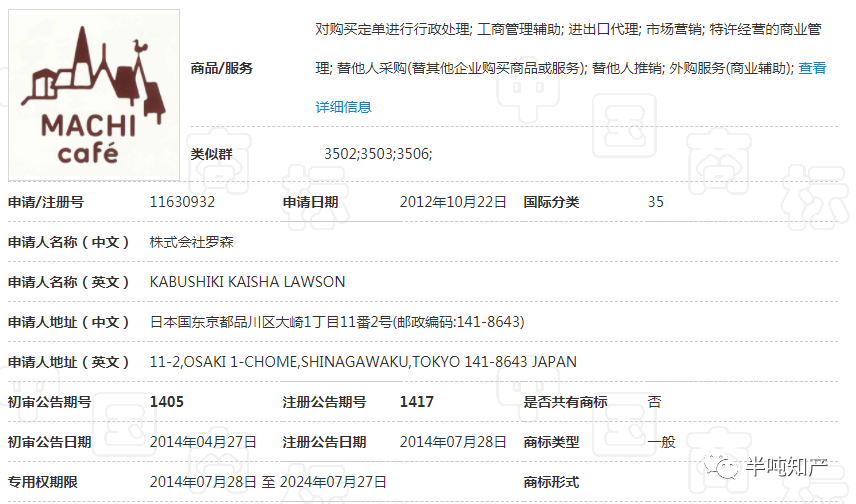Image resolution: width=856 pixels, height=504 pixels.
Task: Select the 专用权期限 label
Action: (43, 482)
